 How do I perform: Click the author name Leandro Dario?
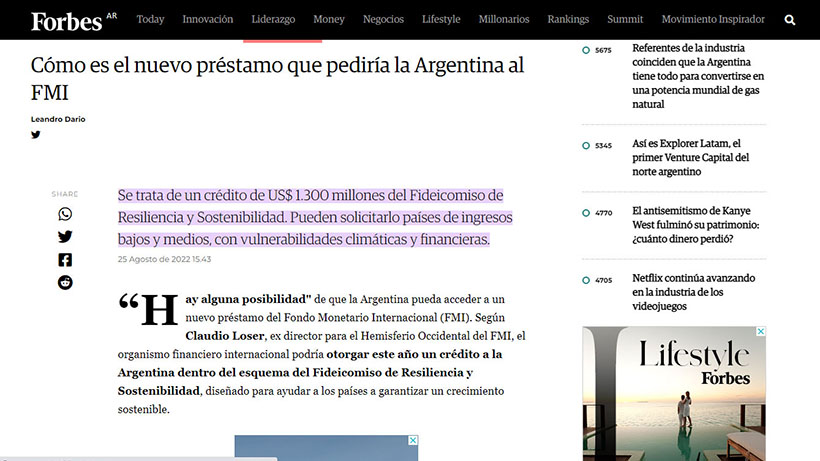[x=58, y=119]
